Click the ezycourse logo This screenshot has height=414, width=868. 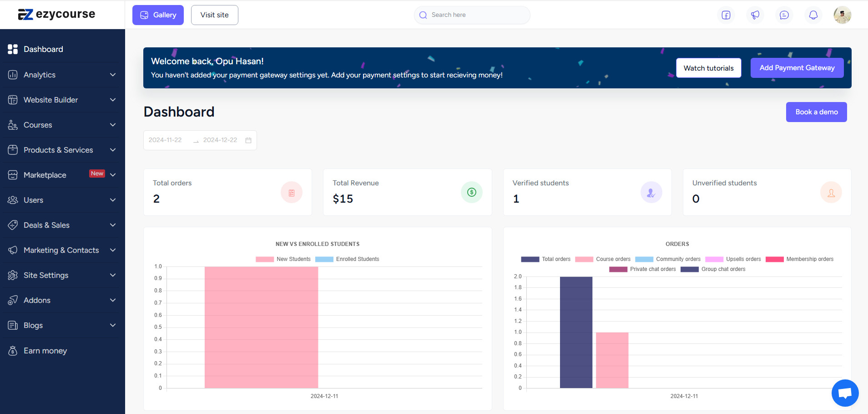coord(56,14)
